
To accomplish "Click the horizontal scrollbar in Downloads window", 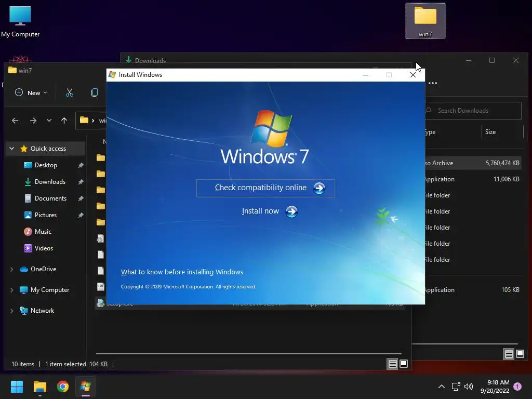I will 465,344.
